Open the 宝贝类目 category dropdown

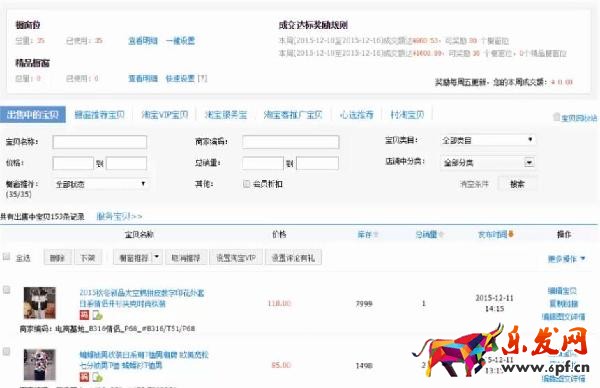point(488,140)
